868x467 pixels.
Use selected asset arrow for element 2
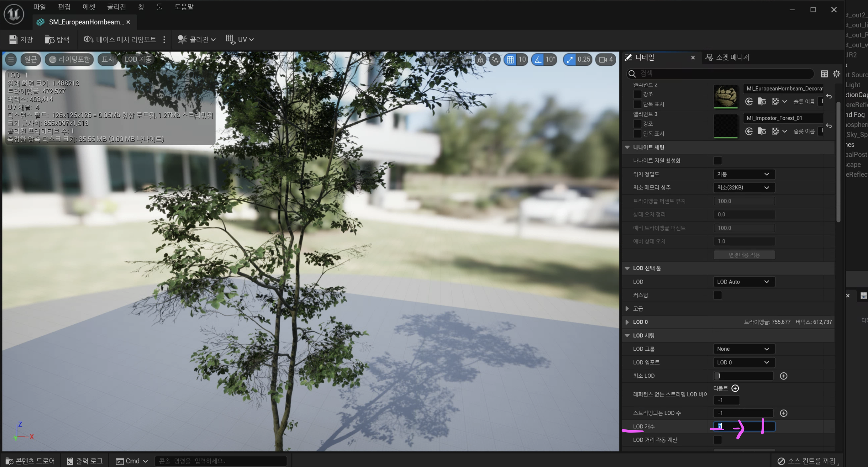[x=749, y=102]
